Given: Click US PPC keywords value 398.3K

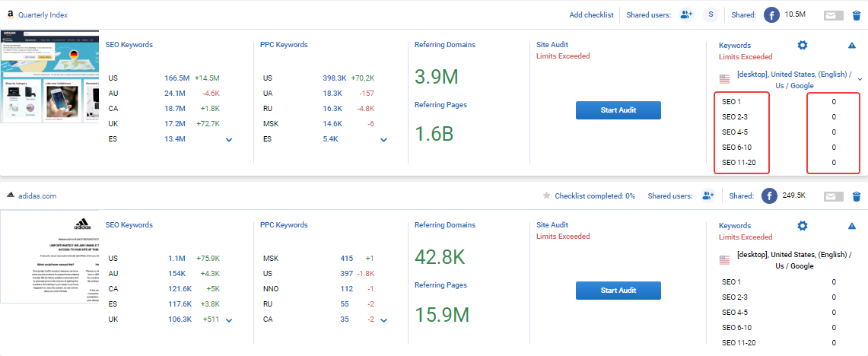Looking at the screenshot, I should click(335, 78).
